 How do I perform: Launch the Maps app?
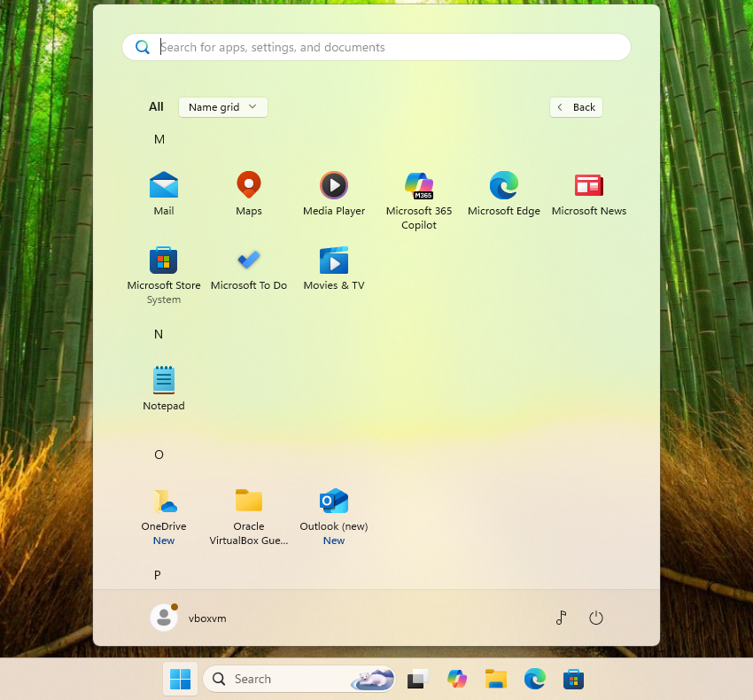point(249,193)
